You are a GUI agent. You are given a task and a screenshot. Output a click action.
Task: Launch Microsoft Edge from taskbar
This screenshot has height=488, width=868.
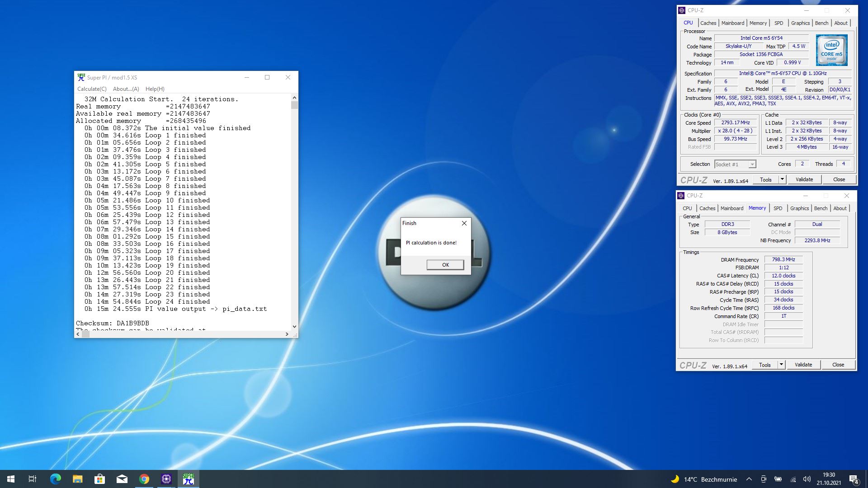55,479
